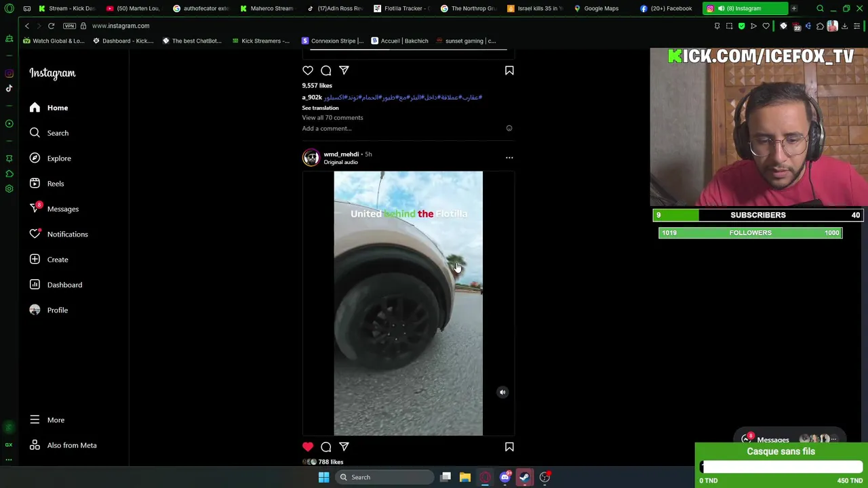This screenshot has height=488, width=868.
Task: Open new browser tab
Action: click(793, 8)
